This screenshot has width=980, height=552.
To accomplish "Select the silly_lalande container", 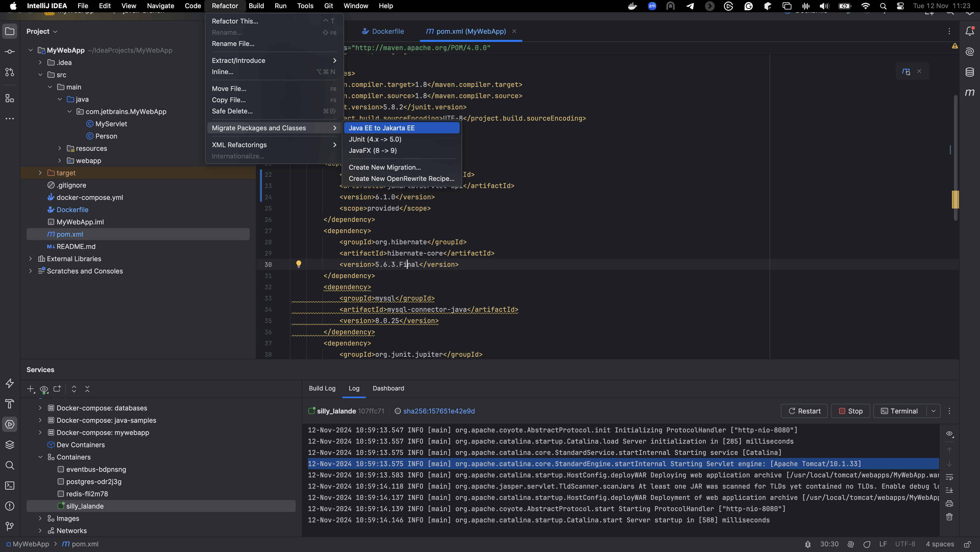I will (x=85, y=506).
